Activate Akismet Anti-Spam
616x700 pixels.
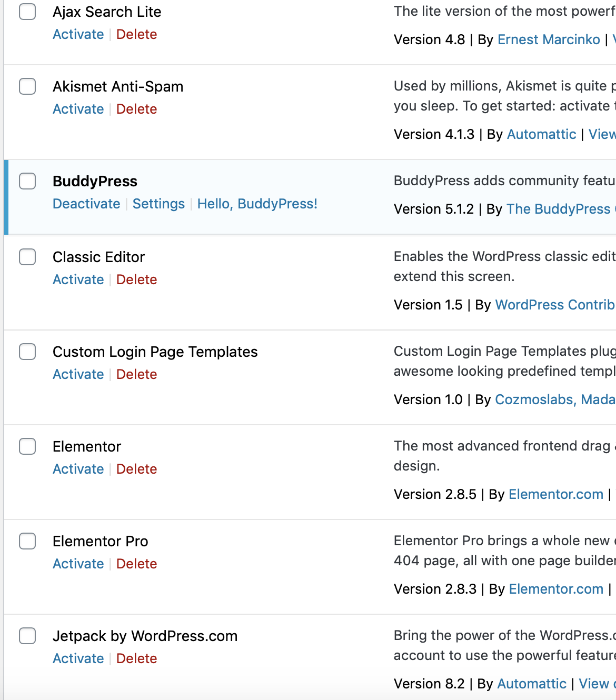coord(78,109)
